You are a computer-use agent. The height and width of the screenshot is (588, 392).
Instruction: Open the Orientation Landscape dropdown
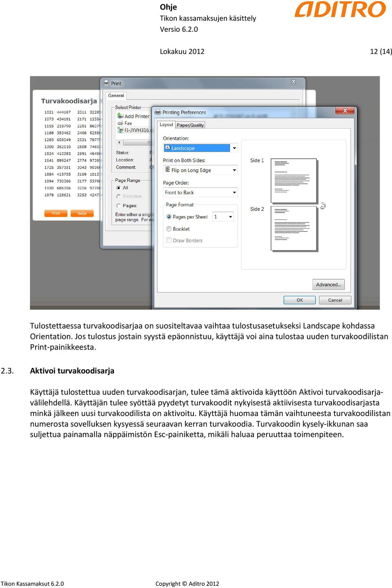tap(200, 148)
